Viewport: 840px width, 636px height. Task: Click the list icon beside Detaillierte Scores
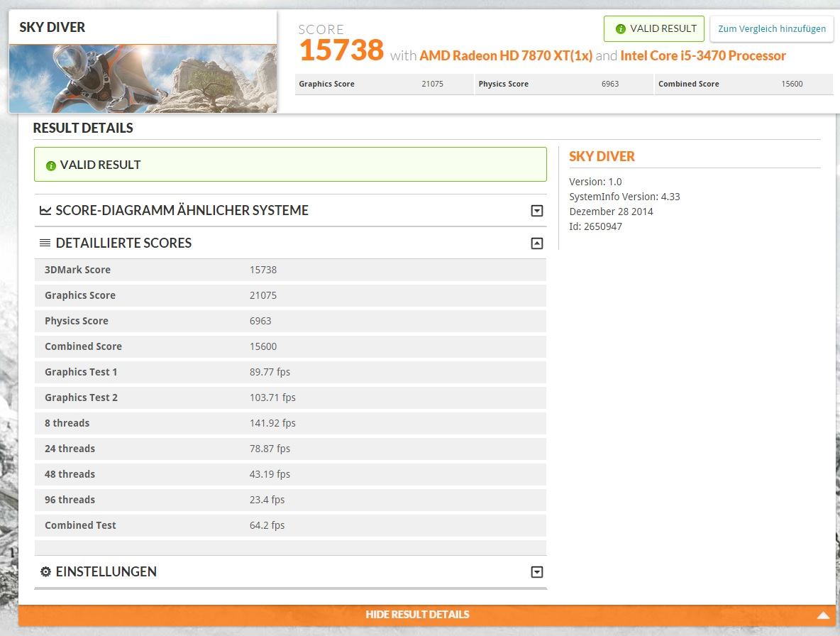45,243
